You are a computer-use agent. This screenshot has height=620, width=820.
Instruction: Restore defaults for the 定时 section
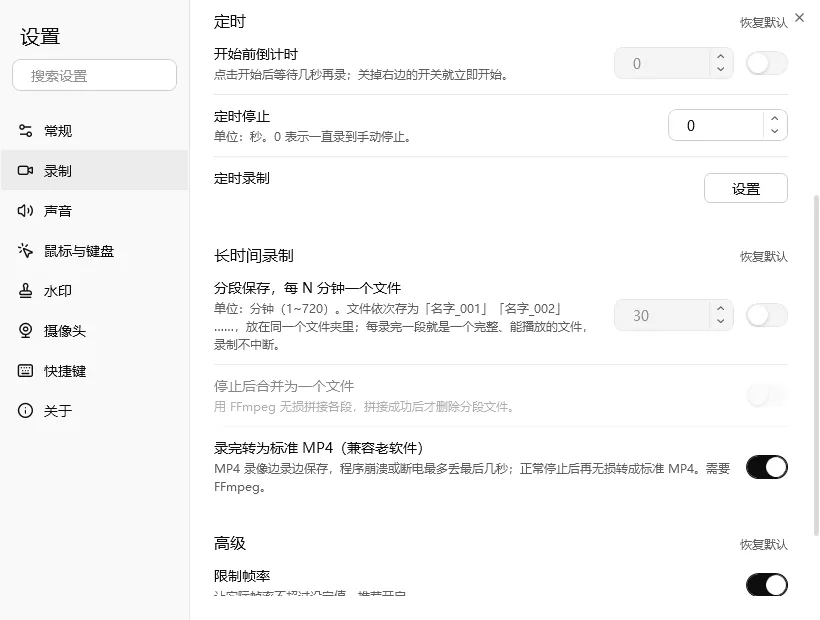[764, 22]
